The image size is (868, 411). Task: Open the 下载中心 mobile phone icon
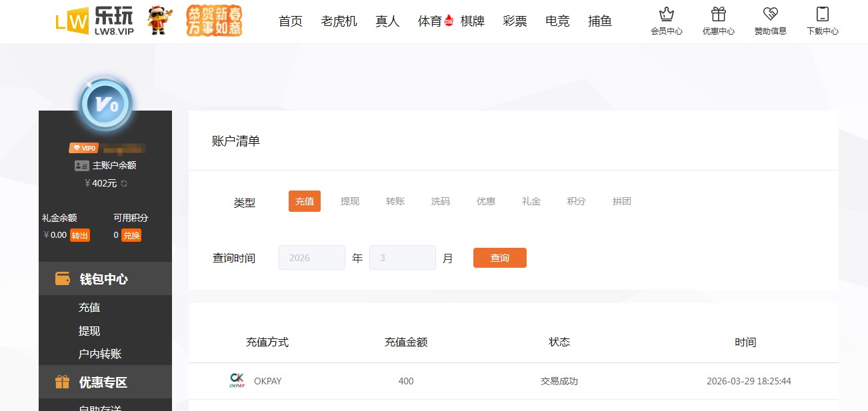pos(822,13)
